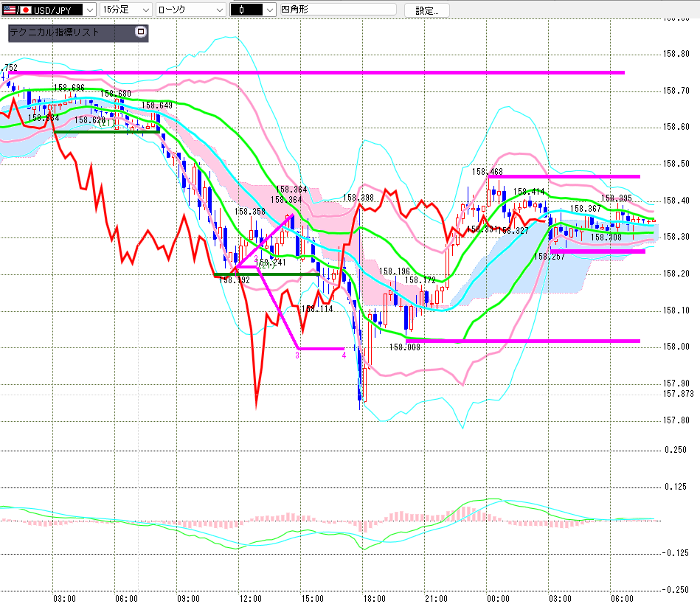Click the 158.649 price label
This screenshot has width=700, height=604.
coord(156,105)
